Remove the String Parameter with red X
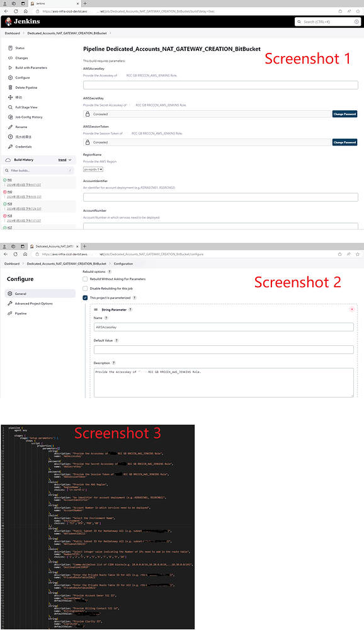 (352, 309)
